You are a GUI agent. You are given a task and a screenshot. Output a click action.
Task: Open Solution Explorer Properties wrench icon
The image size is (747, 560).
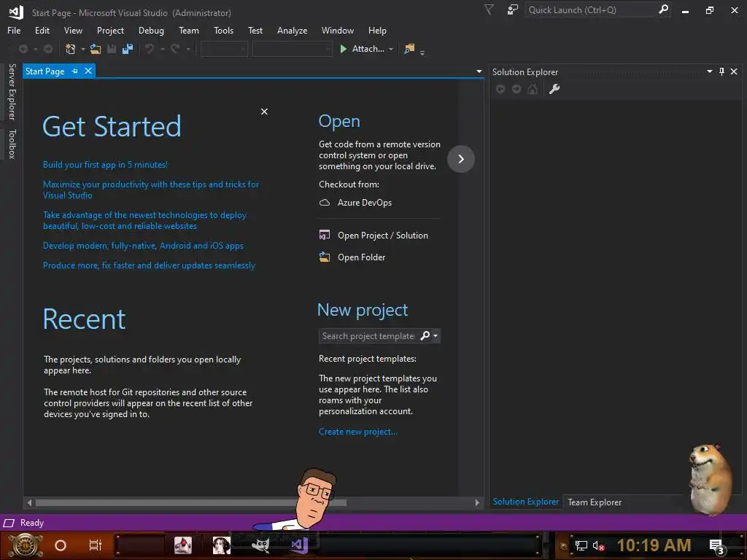pyautogui.click(x=554, y=89)
